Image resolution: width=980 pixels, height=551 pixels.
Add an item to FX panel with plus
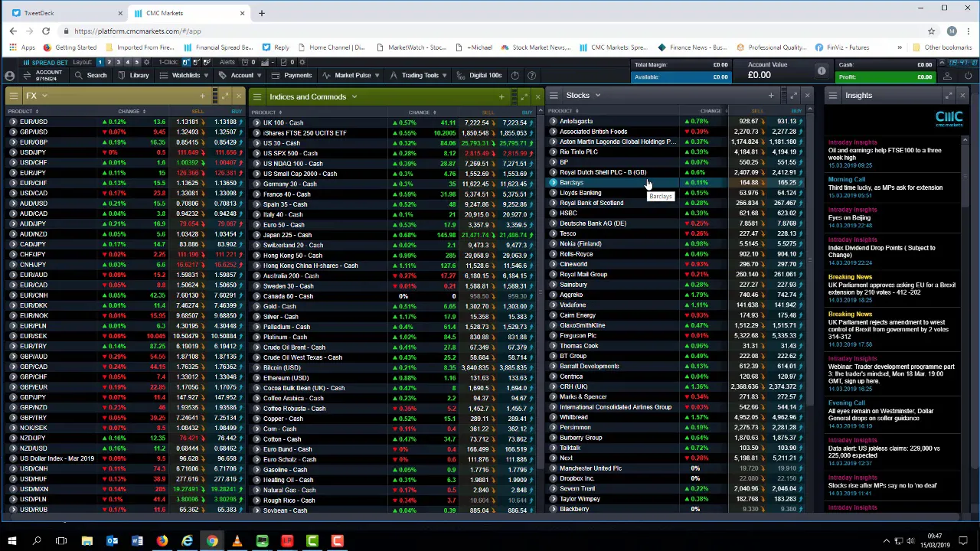point(202,96)
